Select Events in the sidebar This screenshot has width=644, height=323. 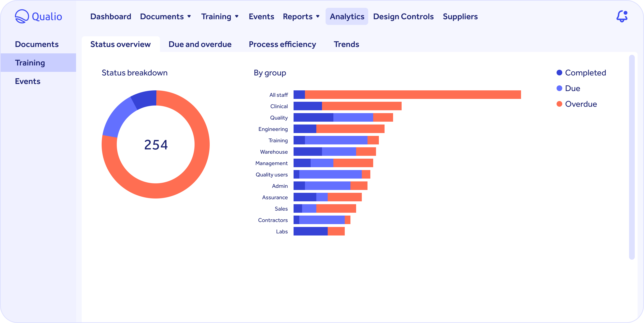pos(27,81)
